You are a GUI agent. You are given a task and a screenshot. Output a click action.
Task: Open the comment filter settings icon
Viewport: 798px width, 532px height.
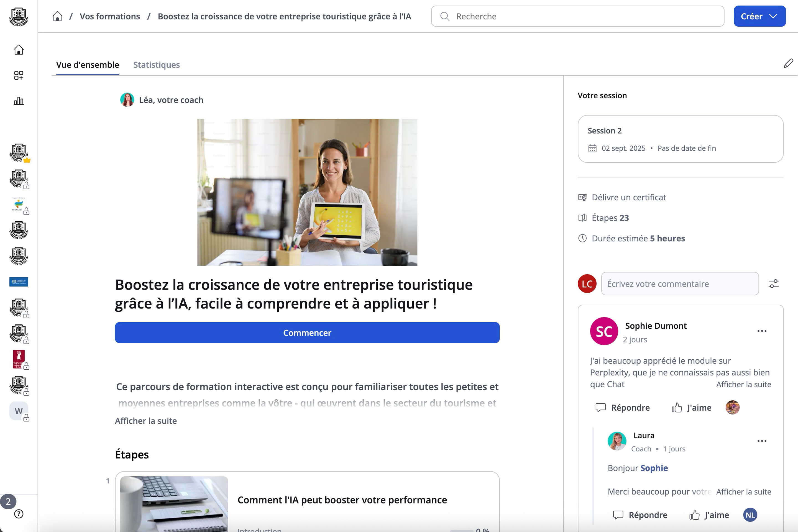point(774,284)
